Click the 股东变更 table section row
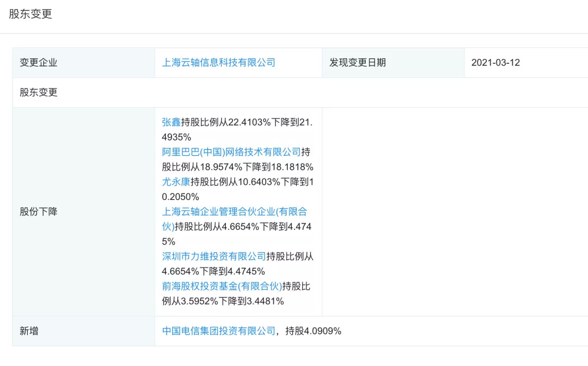This screenshot has width=588, height=366. click(300, 93)
